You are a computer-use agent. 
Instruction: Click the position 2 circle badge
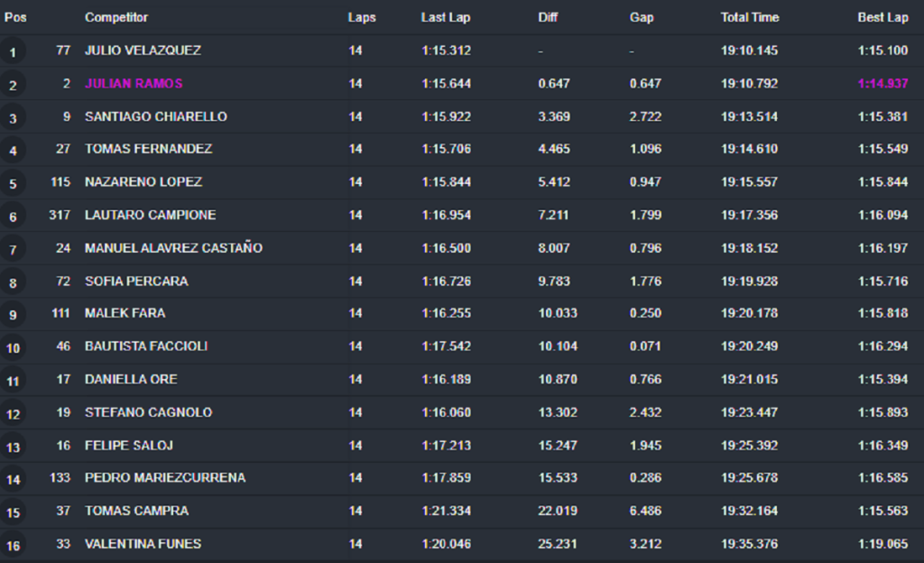(13, 86)
